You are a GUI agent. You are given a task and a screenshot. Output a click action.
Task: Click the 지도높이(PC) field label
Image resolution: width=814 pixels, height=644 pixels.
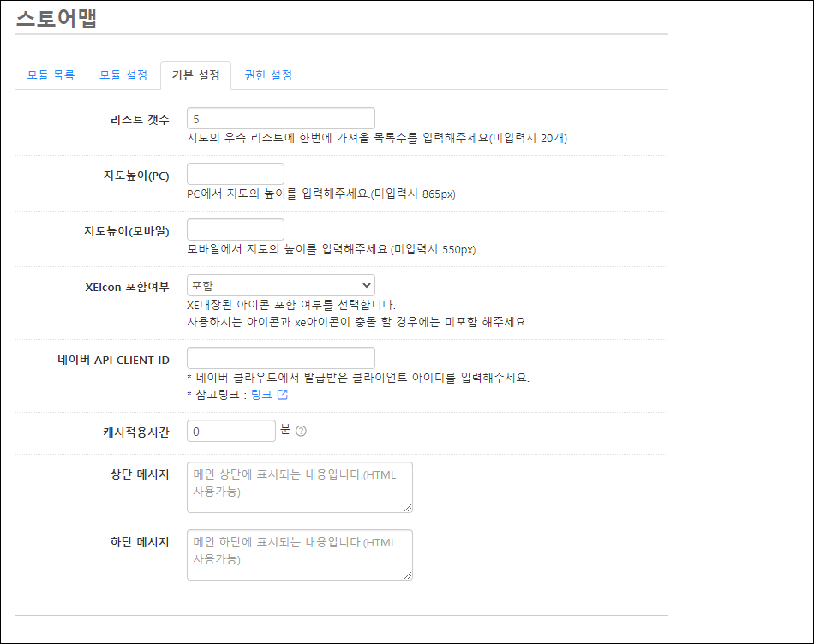click(136, 176)
